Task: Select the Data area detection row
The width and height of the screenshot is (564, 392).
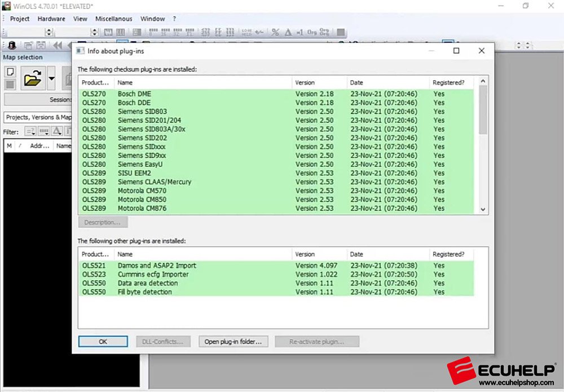Action: pyautogui.click(x=276, y=283)
